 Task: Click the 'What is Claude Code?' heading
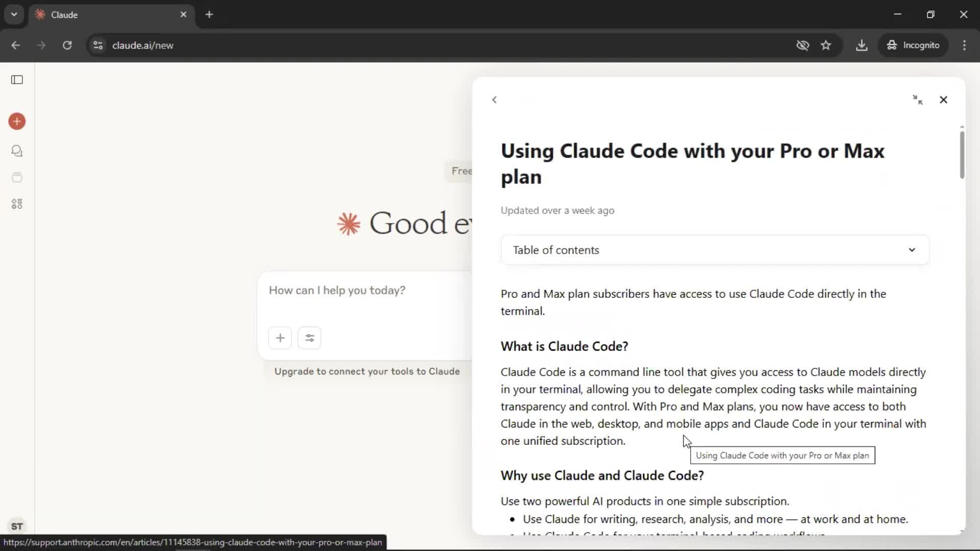point(564,346)
